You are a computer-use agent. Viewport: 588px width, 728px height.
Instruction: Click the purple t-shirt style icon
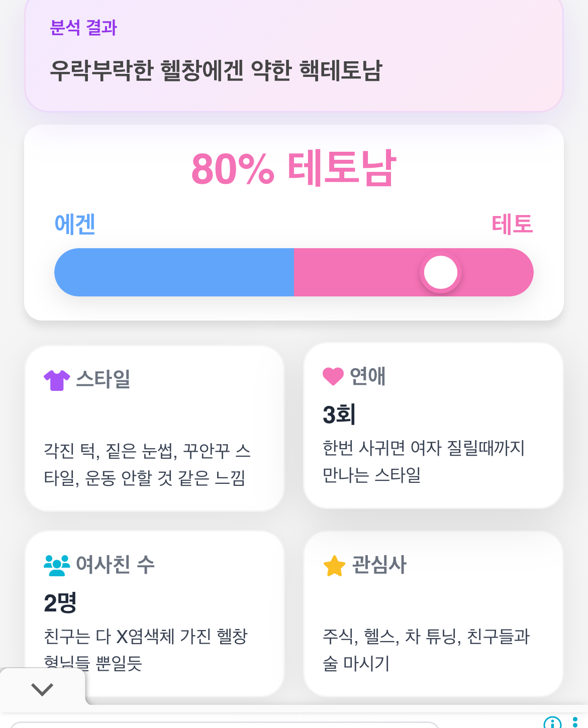coord(57,380)
